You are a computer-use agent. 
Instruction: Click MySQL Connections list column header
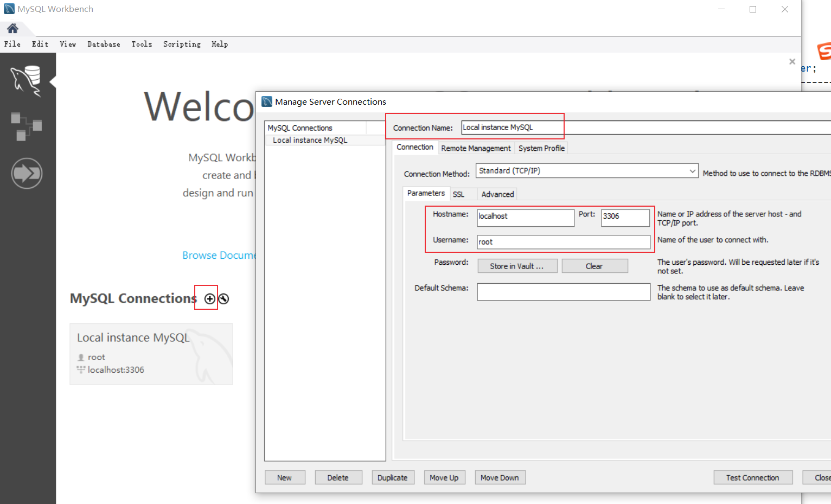pyautogui.click(x=316, y=128)
